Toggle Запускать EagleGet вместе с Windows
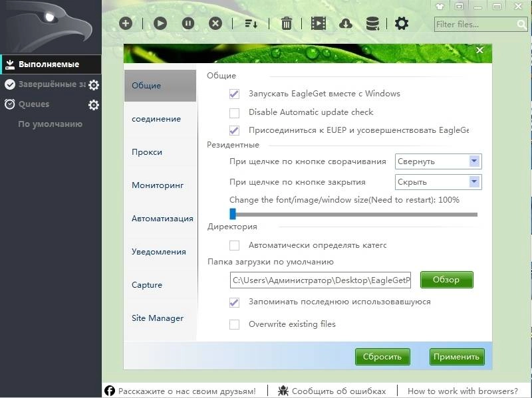The width and height of the screenshot is (532, 398). point(235,94)
